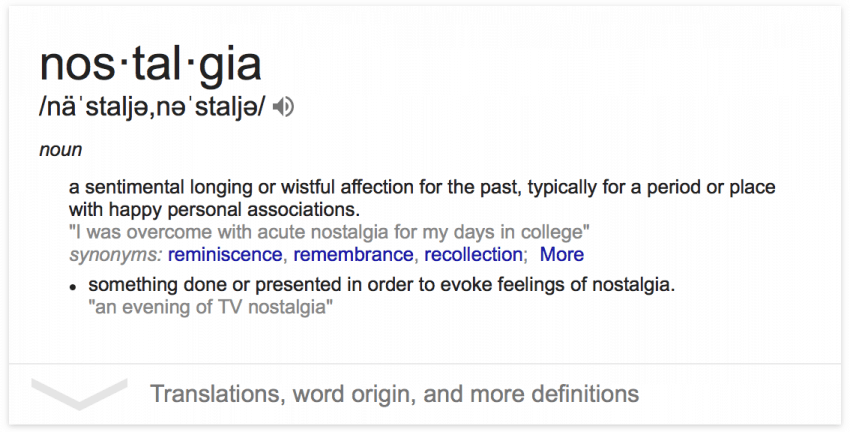Click the italic synonyms label
Viewport: 850px width, 432px height.
point(115,255)
